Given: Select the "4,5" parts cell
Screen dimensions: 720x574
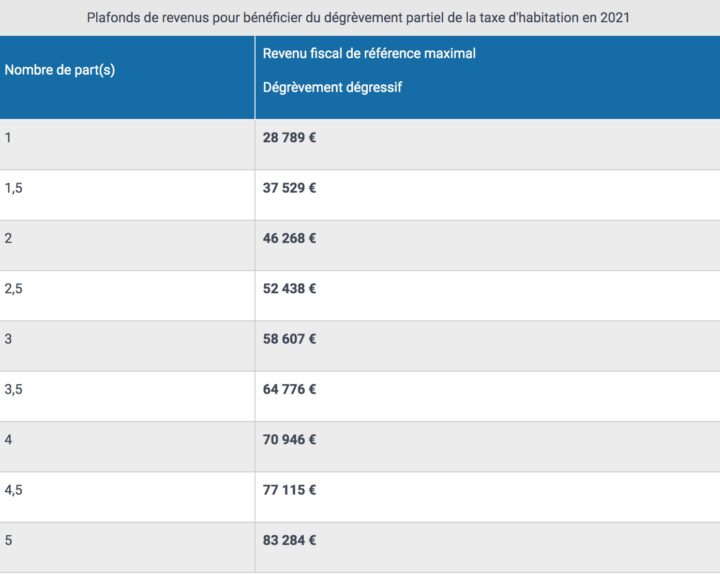Looking at the screenshot, I should [x=13, y=490].
